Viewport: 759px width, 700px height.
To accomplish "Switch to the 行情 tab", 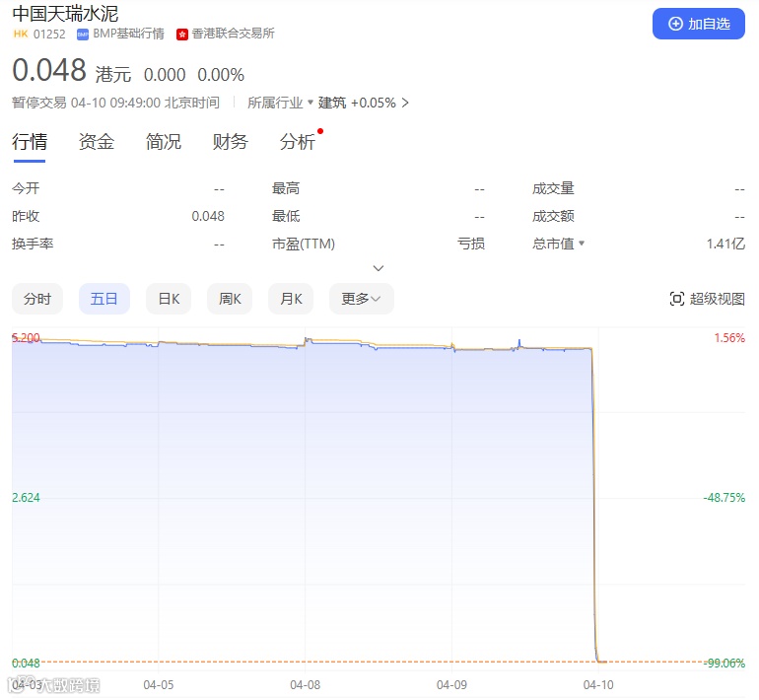I will click(x=30, y=142).
